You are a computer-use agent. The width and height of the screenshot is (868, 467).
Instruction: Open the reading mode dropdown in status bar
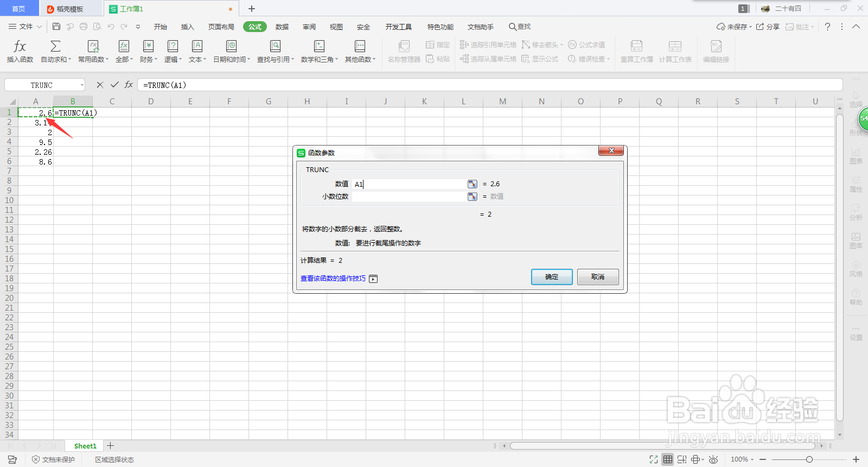pyautogui.click(x=703, y=459)
